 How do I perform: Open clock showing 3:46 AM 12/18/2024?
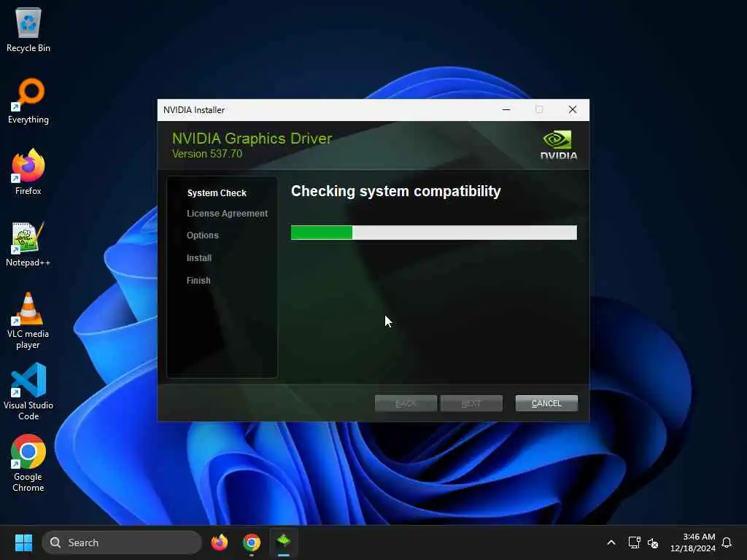(693, 542)
